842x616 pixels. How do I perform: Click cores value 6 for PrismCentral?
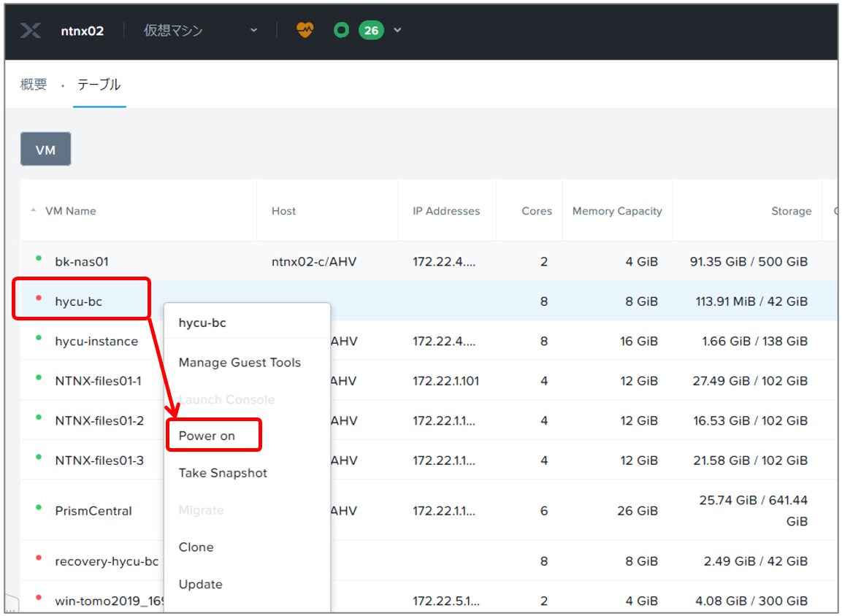(544, 511)
